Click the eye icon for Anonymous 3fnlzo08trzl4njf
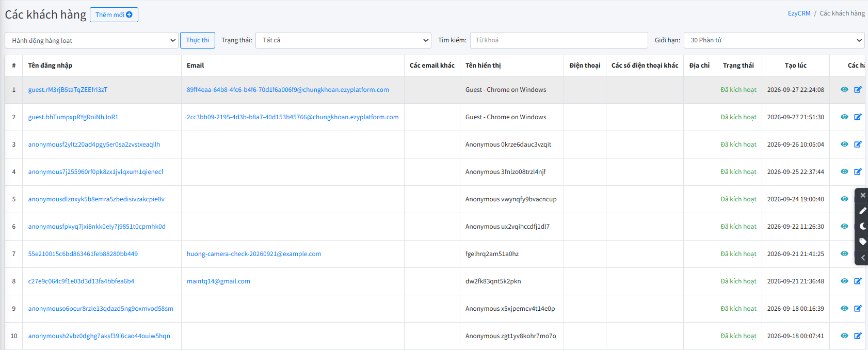This screenshot has width=868, height=350. click(844, 171)
